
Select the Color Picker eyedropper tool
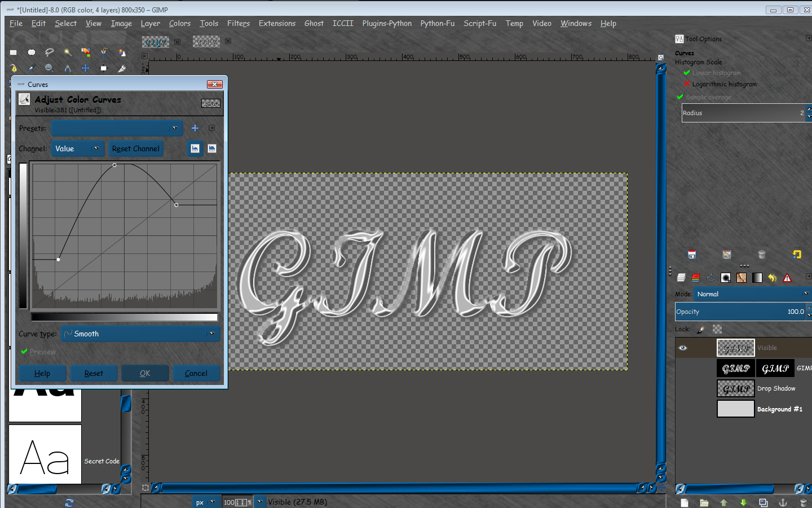[32, 68]
